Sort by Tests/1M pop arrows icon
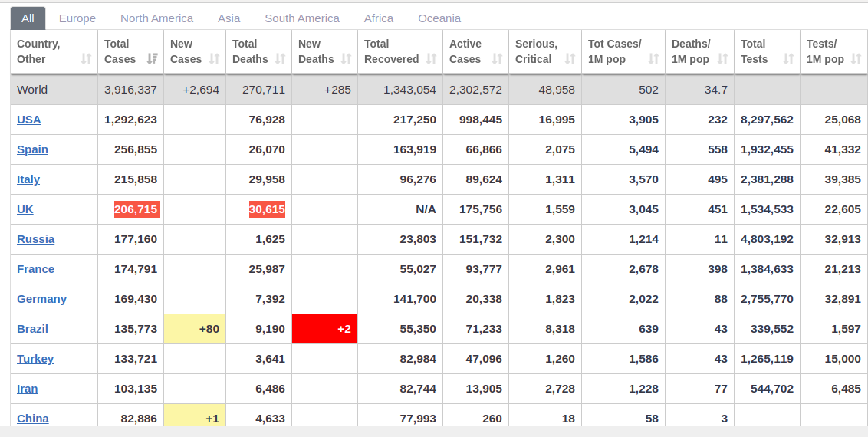Screen dimensions: 868x437 [856, 58]
